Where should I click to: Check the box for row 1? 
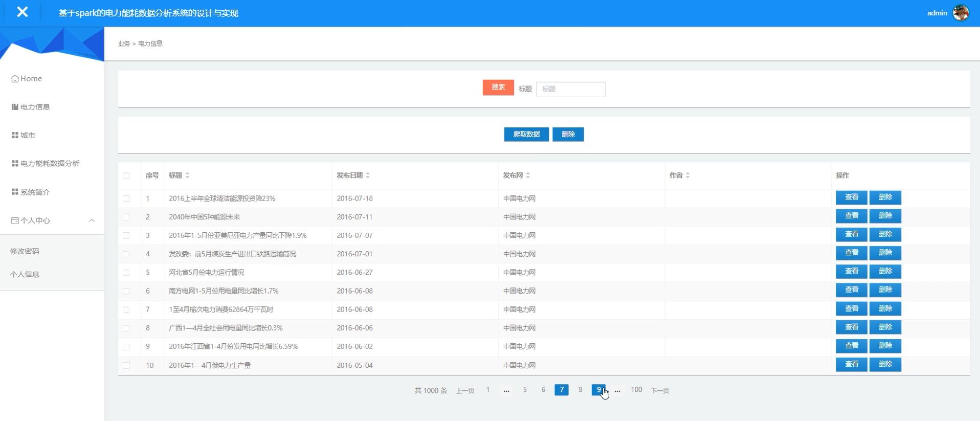coord(126,198)
